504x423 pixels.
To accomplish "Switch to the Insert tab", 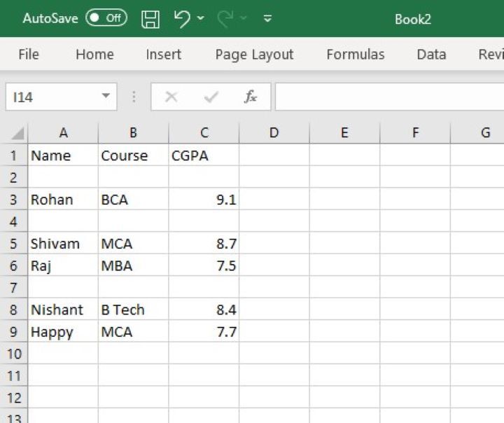I will pos(164,55).
